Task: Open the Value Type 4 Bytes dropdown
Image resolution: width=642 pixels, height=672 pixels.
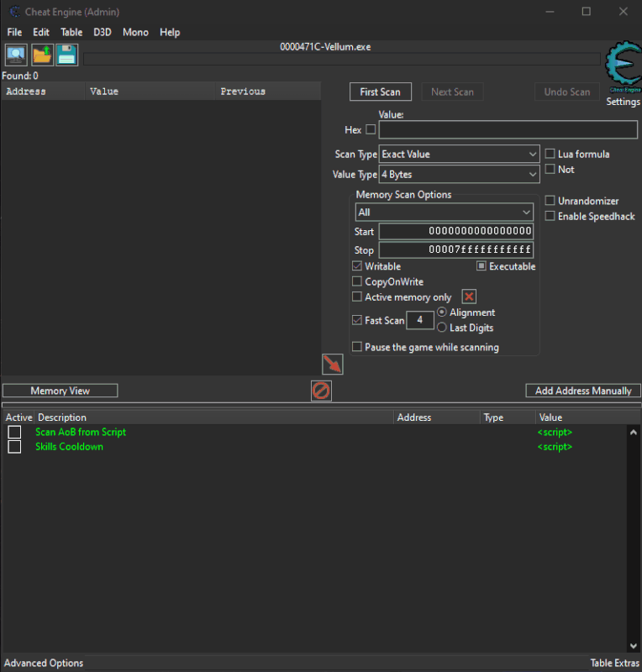Action: point(459,175)
